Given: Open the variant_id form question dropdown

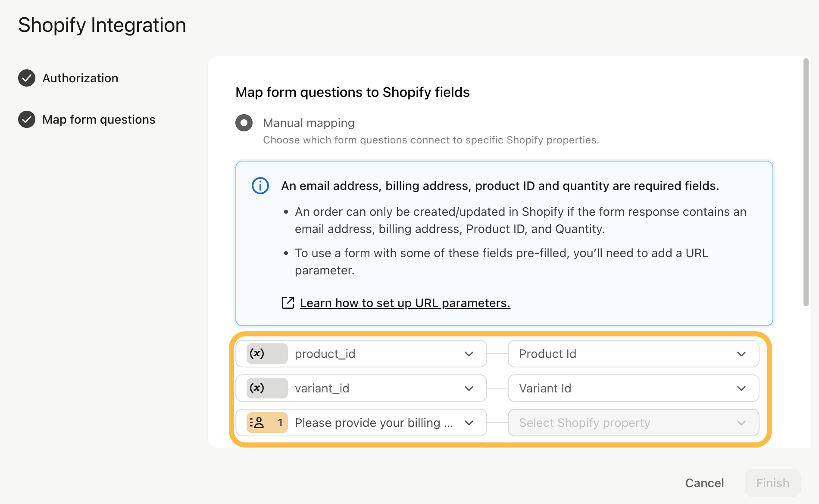Looking at the screenshot, I should coord(361,388).
